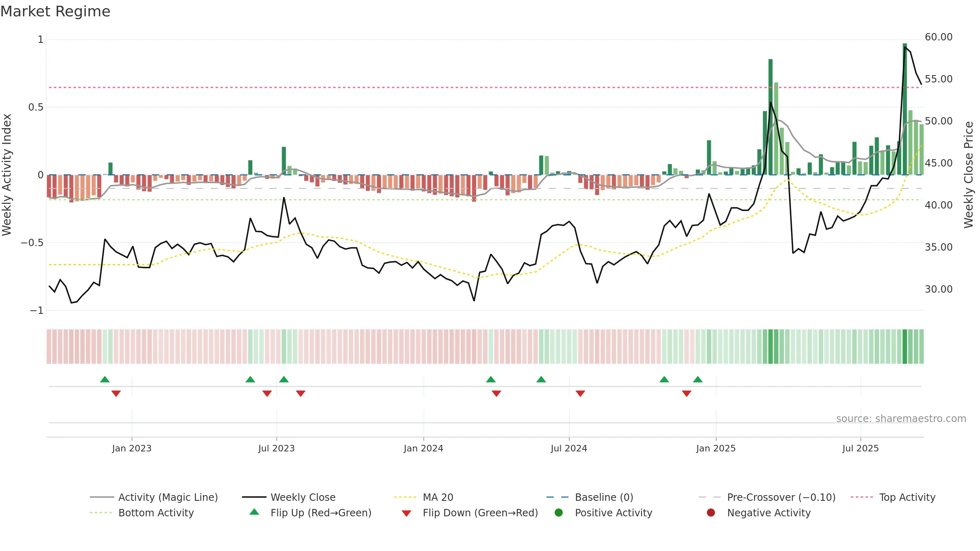The image size is (980, 551).
Task: Click the tallest green activity bar near the right edge
Action: (x=905, y=109)
